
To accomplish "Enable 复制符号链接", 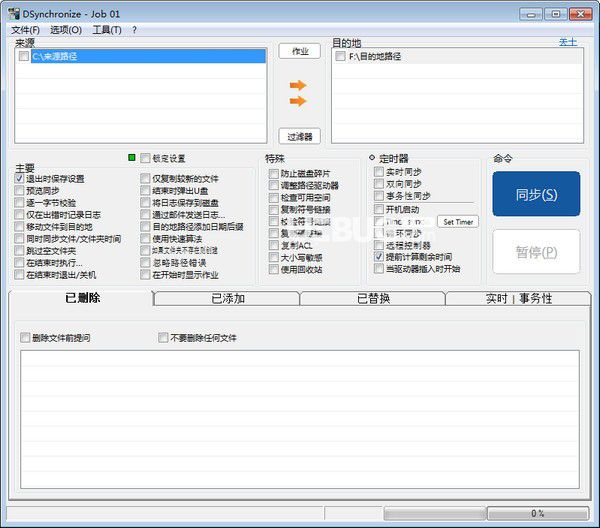I will (274, 209).
